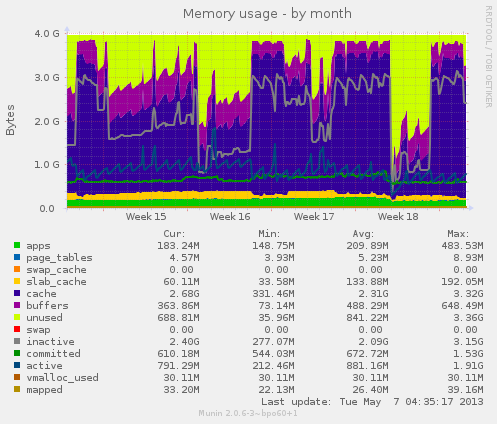Click the Cur column header
Image resolution: width=497 pixels, height=424 pixels.
pos(174,234)
